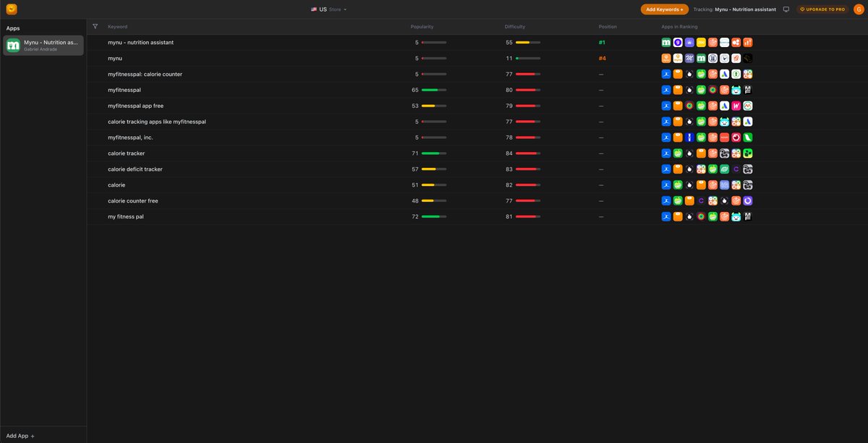Click orange bar-chart app icon in "mynu - nutrition assistant" row
The height and width of the screenshot is (443, 868).
[x=748, y=43]
